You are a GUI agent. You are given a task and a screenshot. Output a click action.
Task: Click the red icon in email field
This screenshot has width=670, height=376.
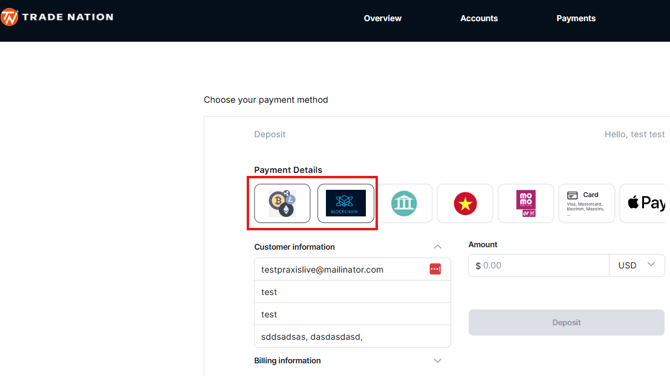pos(435,269)
